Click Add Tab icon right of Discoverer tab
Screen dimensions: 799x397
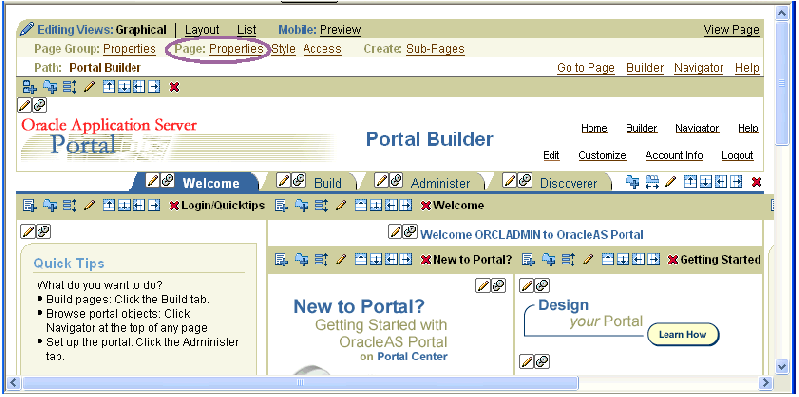click(x=633, y=181)
